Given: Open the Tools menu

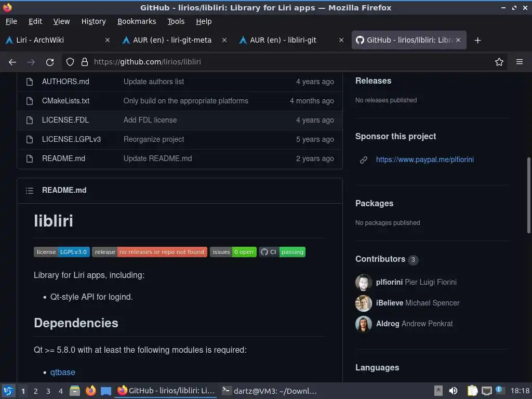Looking at the screenshot, I should pyautogui.click(x=176, y=21).
